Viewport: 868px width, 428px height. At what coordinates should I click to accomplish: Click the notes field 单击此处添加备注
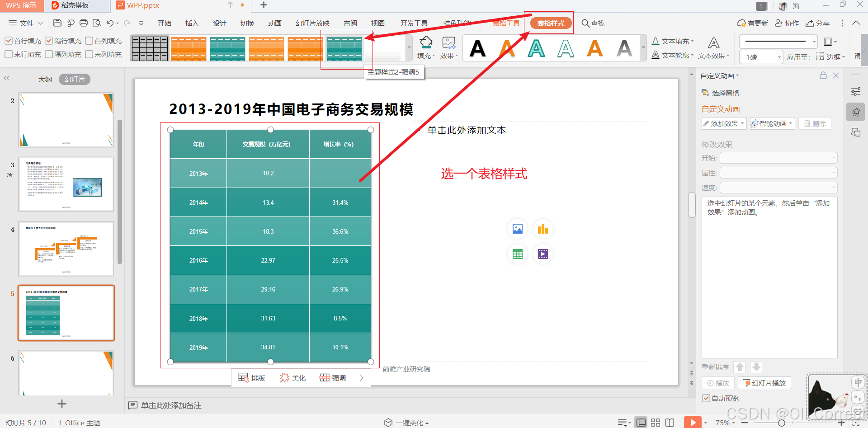coord(171,405)
